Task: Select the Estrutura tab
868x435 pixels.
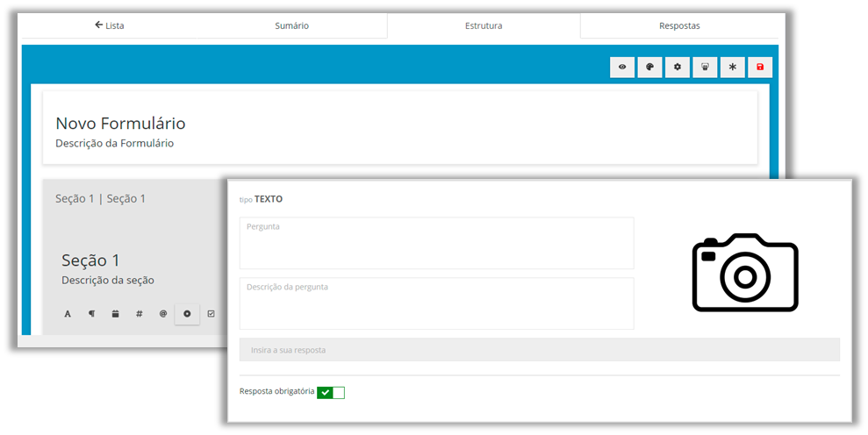Action: click(x=484, y=25)
